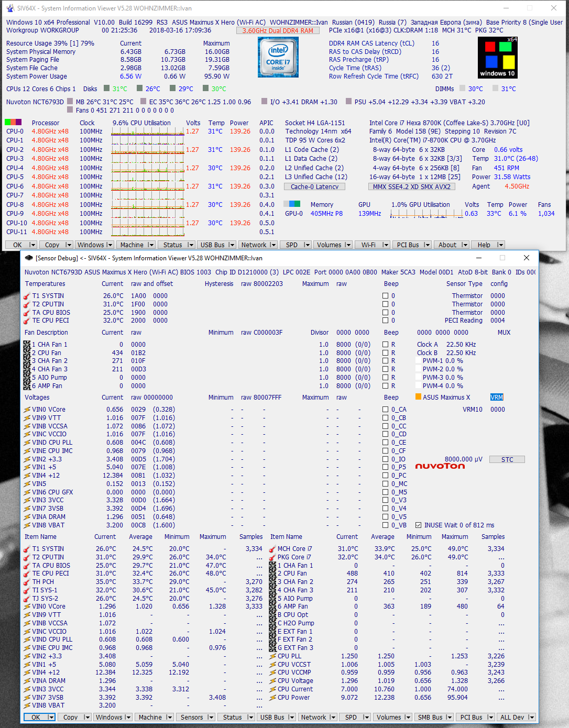Click thermometer icon beside TH PCH item
The image size is (569, 728).
click(x=27, y=582)
